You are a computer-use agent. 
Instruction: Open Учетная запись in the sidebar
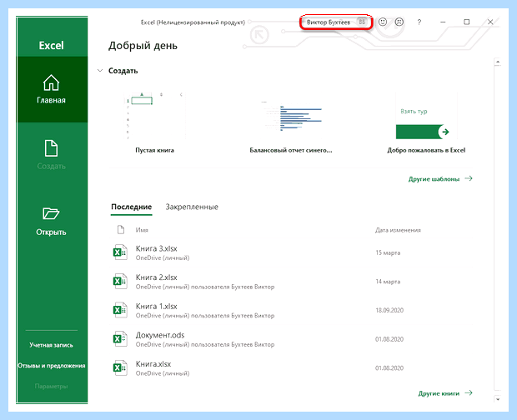coord(51,345)
